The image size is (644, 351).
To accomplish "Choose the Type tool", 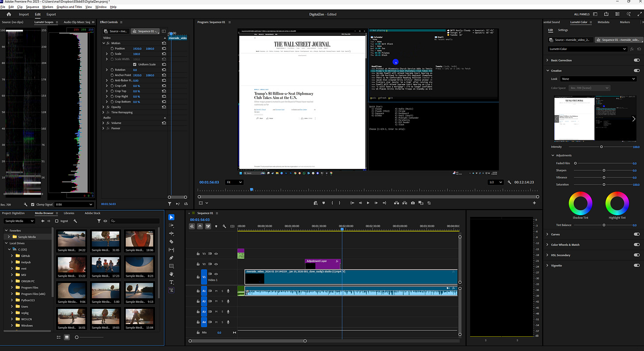I will (172, 282).
